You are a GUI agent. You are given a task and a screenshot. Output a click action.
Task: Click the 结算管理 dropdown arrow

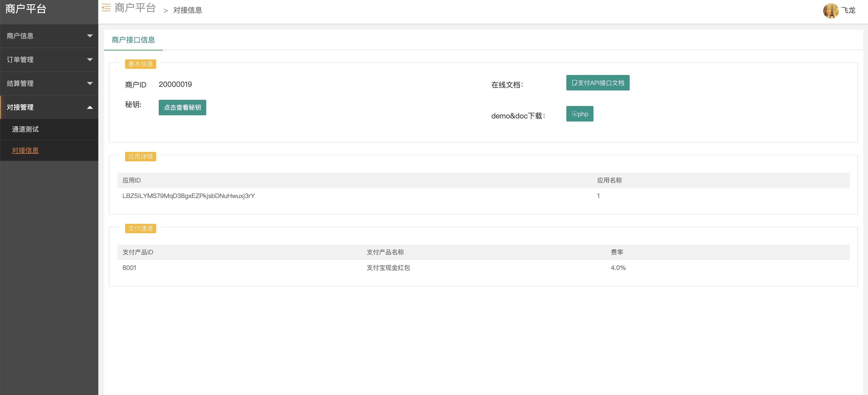(90, 83)
